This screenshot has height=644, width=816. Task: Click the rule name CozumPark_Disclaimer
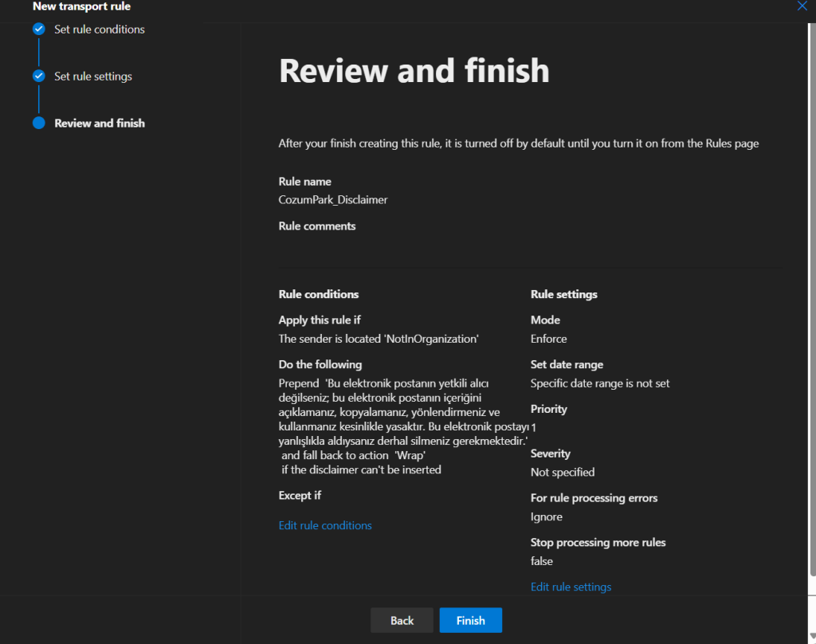pos(332,200)
